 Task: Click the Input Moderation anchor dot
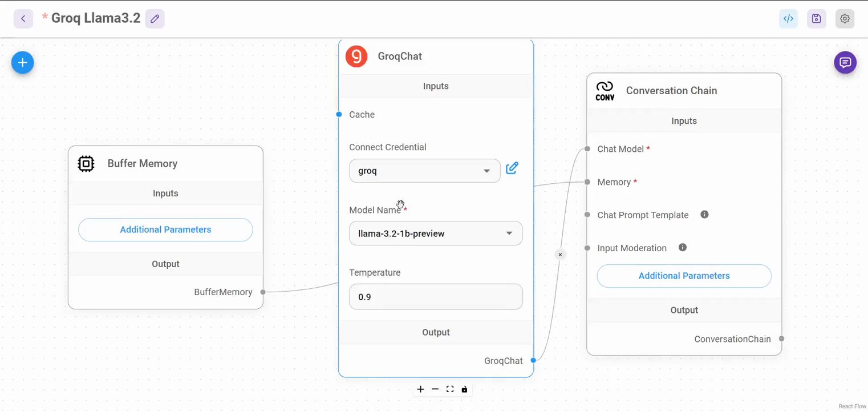[587, 248]
